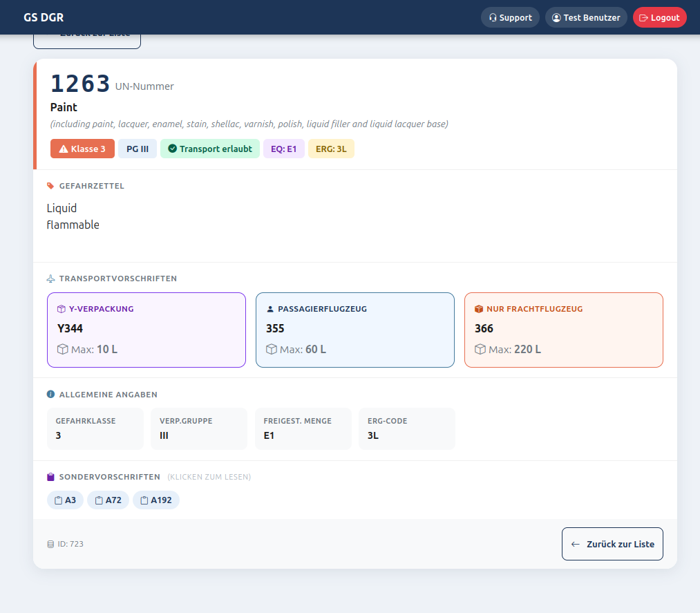Click the GS DGR logo
This screenshot has height=613, width=700.
point(44,17)
